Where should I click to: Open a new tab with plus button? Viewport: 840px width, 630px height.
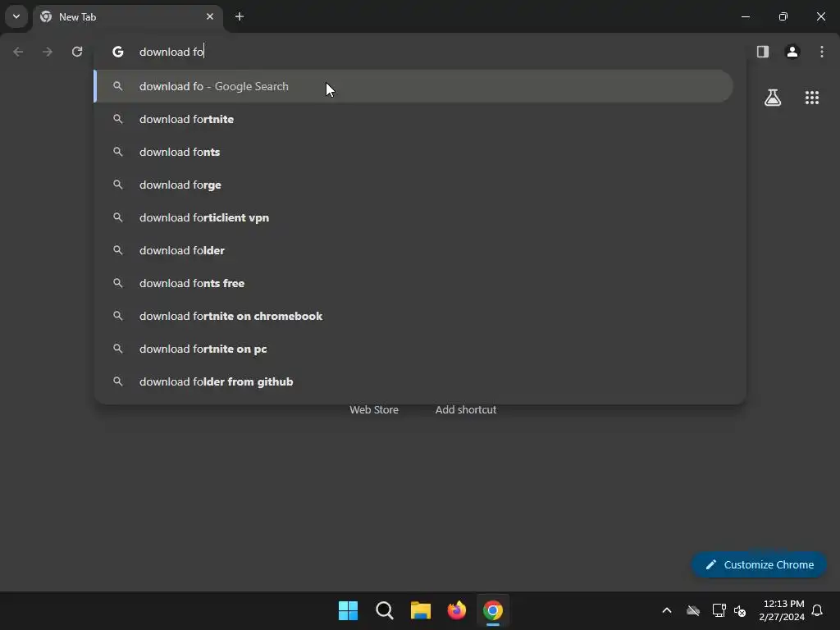[x=240, y=16]
